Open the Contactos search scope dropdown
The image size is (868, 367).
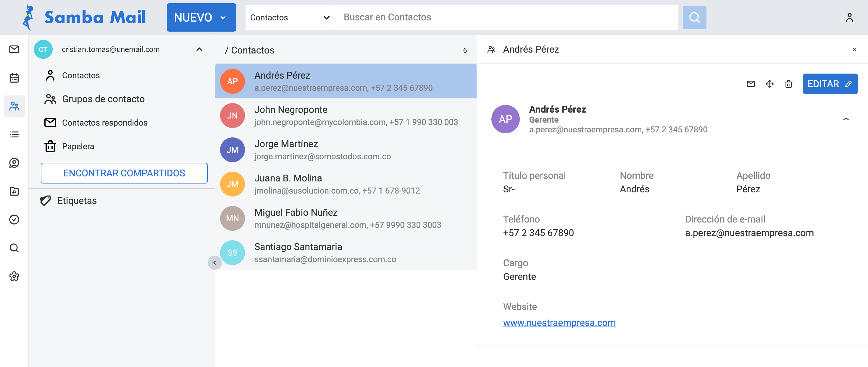tap(289, 17)
